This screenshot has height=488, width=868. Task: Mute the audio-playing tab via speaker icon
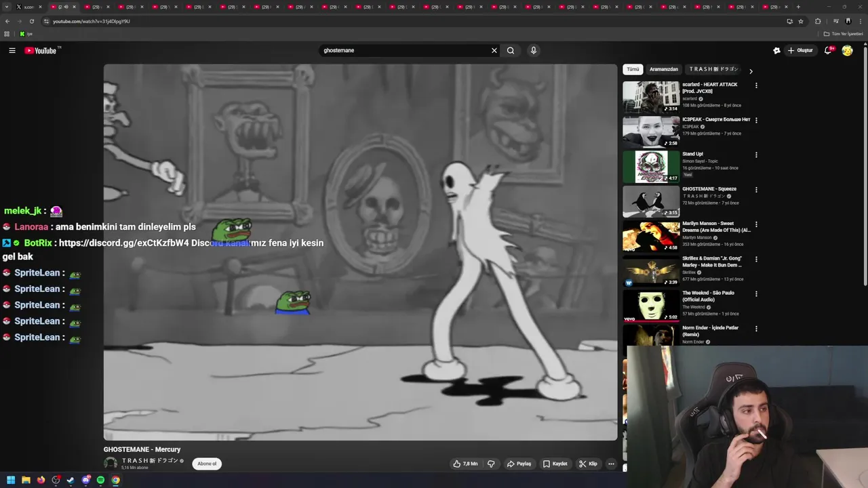click(x=66, y=7)
